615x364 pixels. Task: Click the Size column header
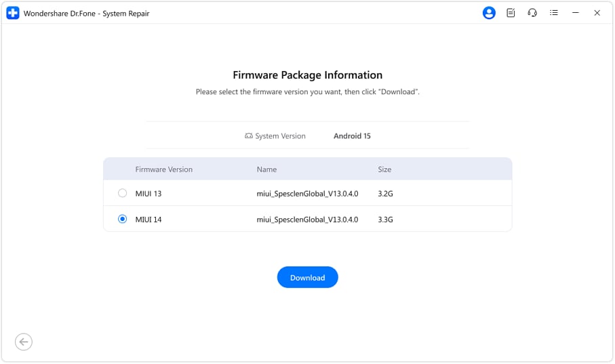(x=384, y=169)
